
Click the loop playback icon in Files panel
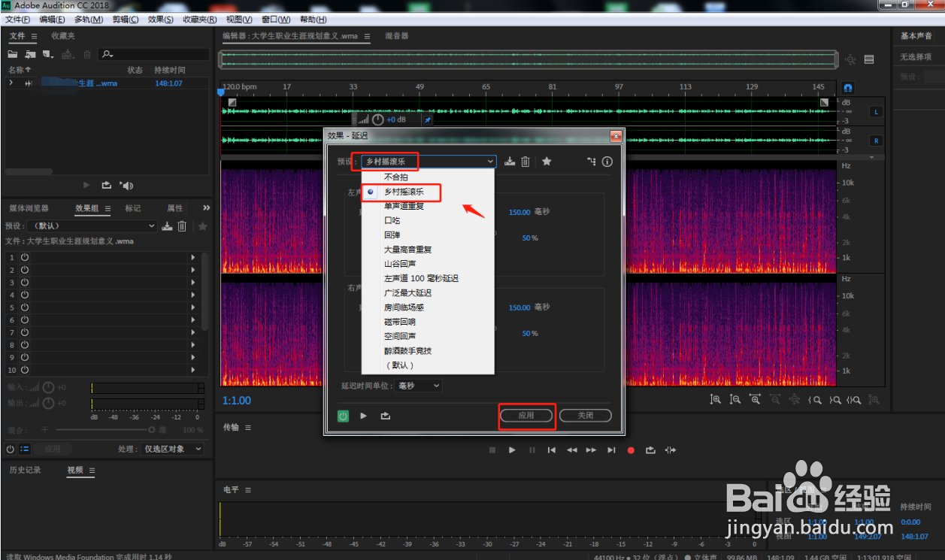click(107, 185)
